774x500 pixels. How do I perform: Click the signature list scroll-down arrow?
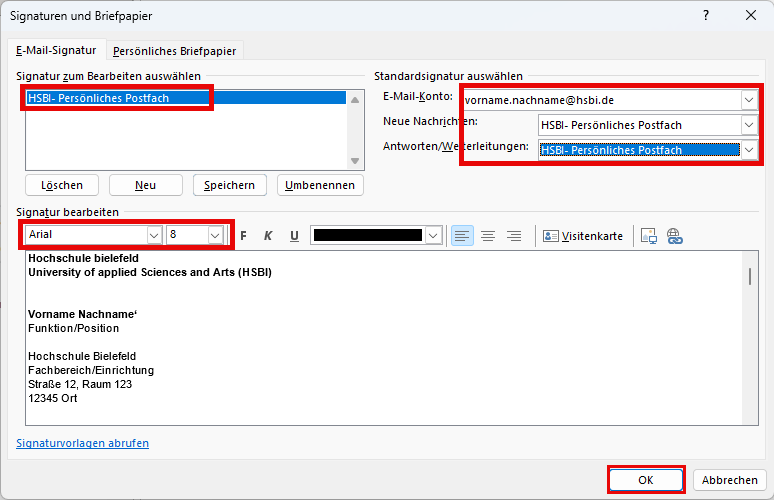point(355,161)
